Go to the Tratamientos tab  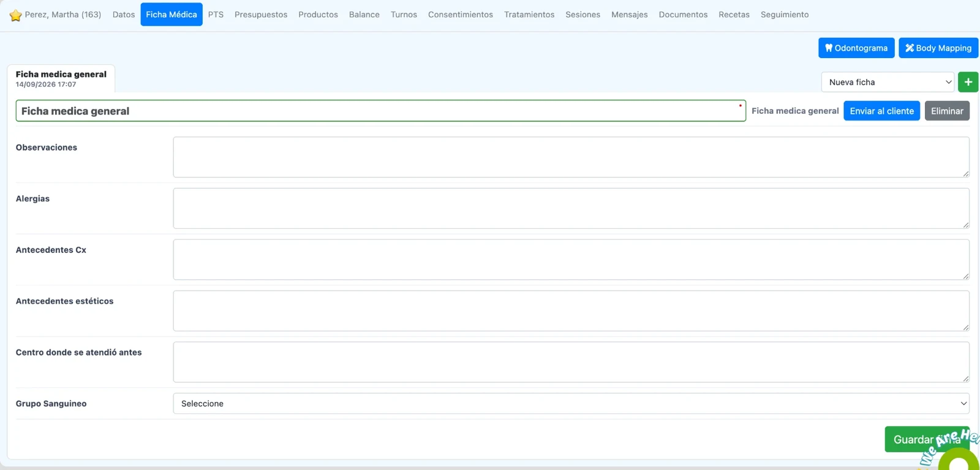tap(529, 15)
